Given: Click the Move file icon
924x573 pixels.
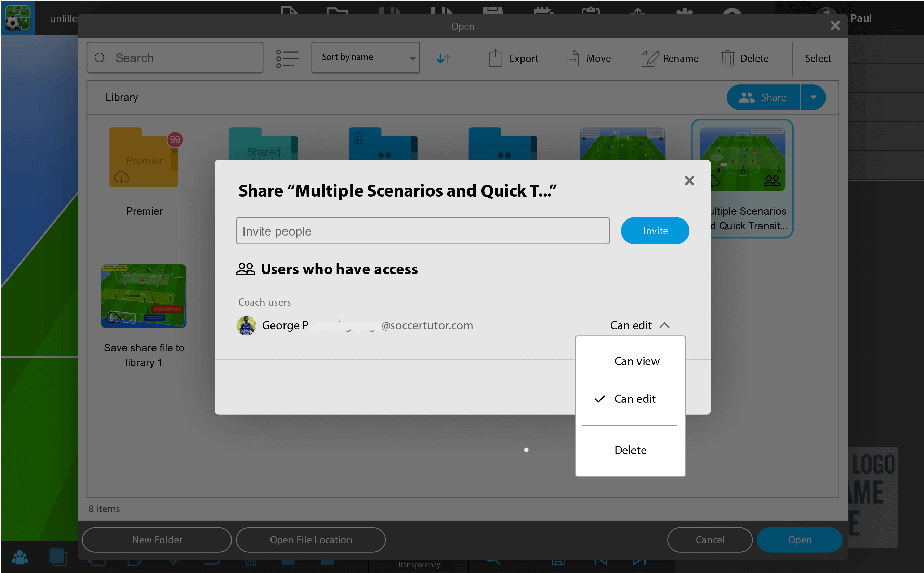Looking at the screenshot, I should [572, 58].
